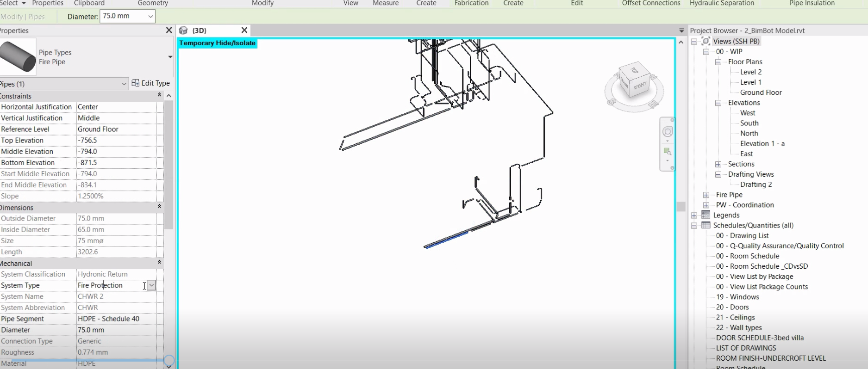Image resolution: width=868 pixels, height=369 pixels.
Task: Collapse the 00 - WIP node
Action: click(x=706, y=52)
